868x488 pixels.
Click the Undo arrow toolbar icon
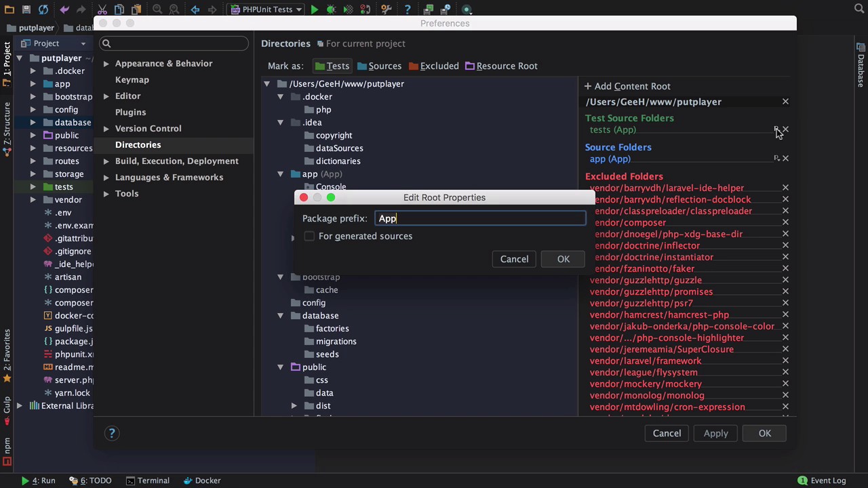coord(64,9)
